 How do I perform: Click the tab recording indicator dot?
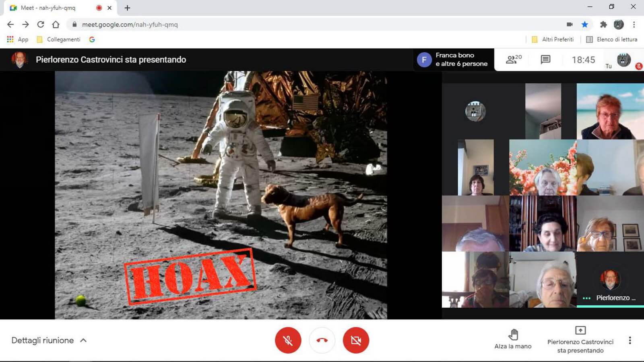99,8
